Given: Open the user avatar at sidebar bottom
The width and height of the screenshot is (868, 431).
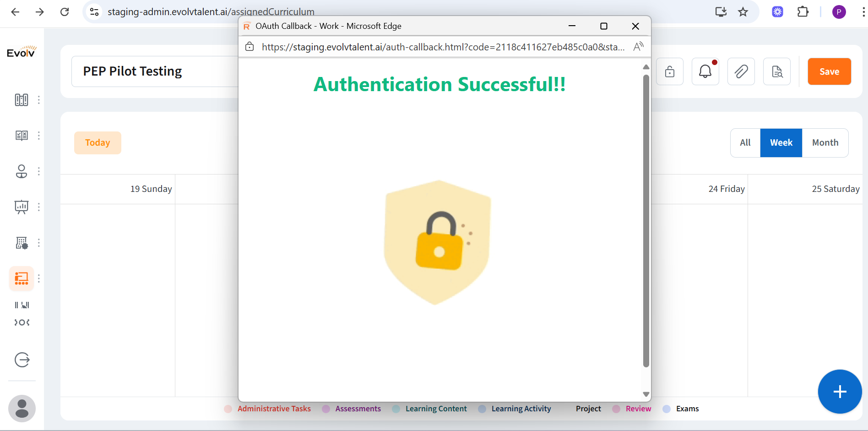Looking at the screenshot, I should [22, 409].
